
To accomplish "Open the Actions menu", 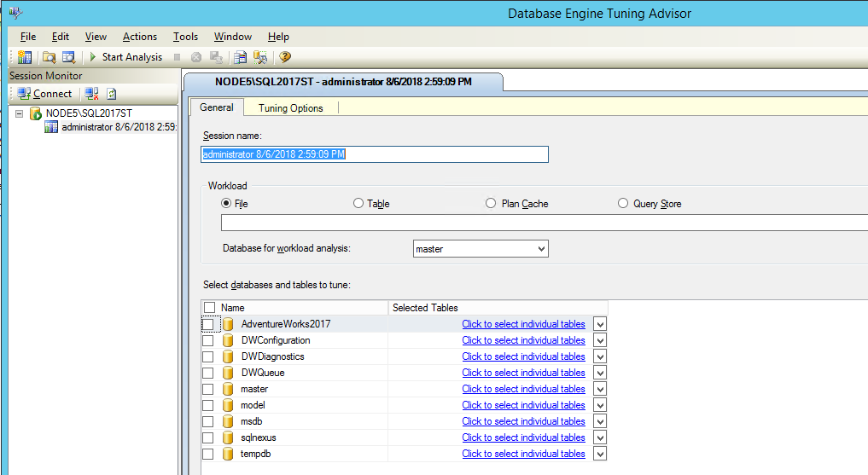I will coord(139,37).
